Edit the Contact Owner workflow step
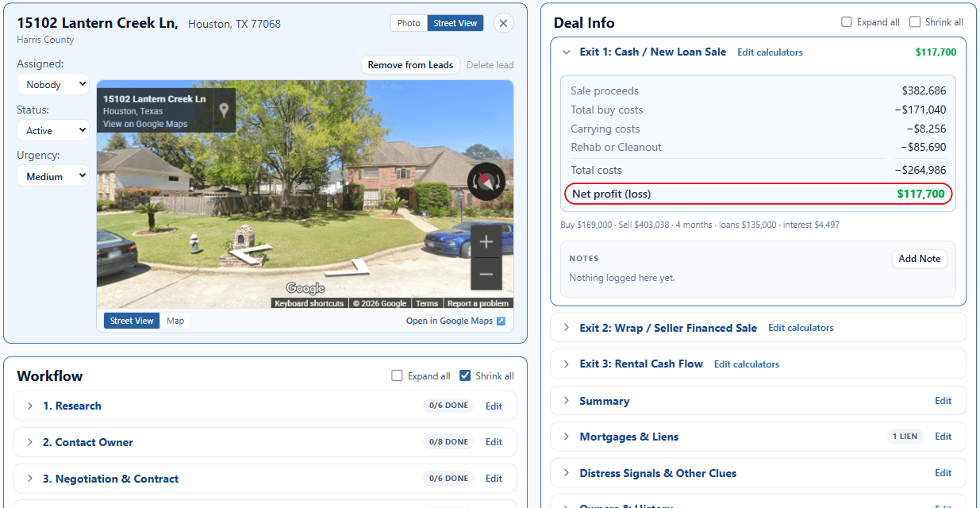The width and height of the screenshot is (980, 508). click(x=494, y=442)
